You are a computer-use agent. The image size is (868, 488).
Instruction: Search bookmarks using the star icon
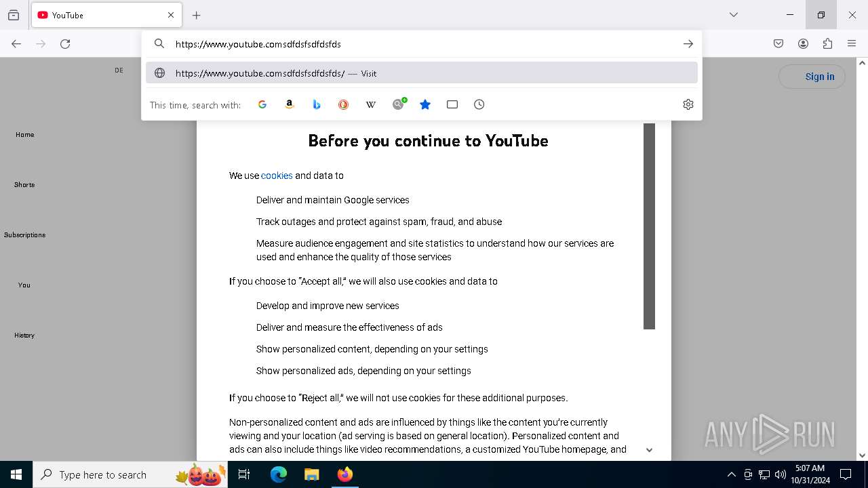click(425, 104)
